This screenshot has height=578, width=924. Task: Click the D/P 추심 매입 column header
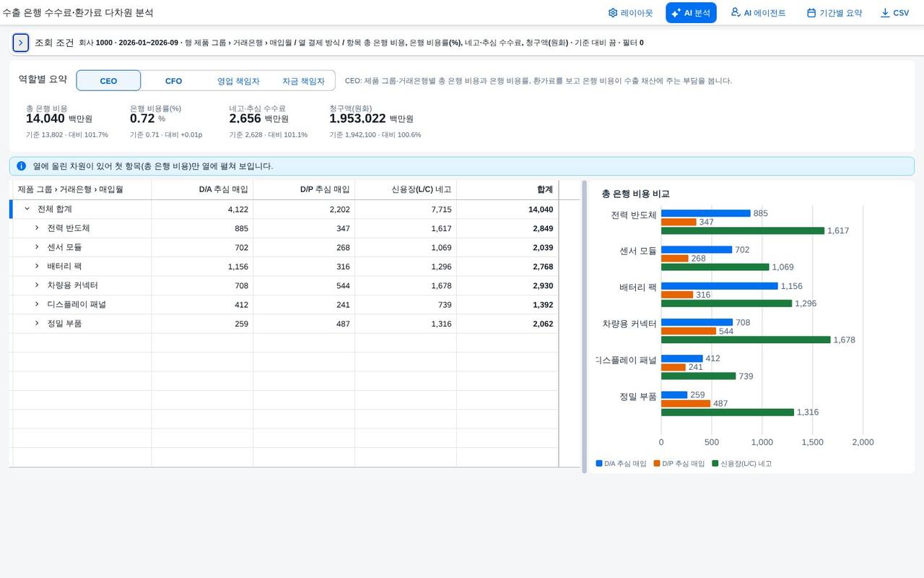click(x=304, y=190)
